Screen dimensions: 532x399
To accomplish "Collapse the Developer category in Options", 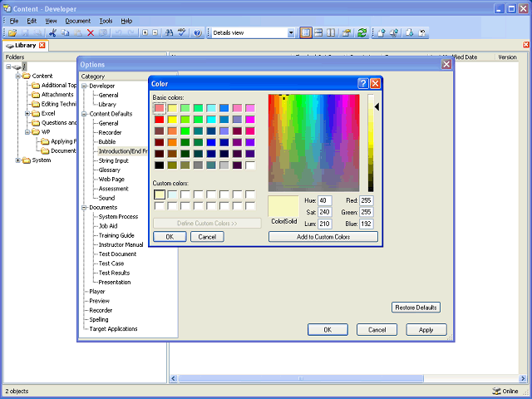I will pos(84,86).
